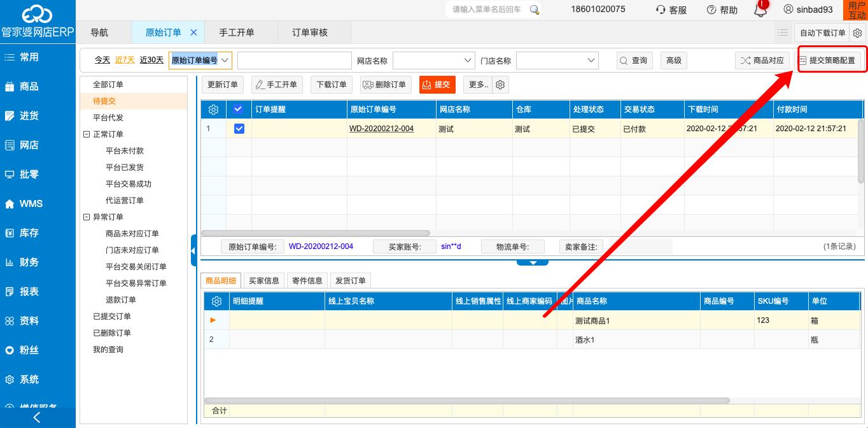The width and height of the screenshot is (868, 428).
Task: Click the 手工开单 toolbar button
Action: point(277,85)
